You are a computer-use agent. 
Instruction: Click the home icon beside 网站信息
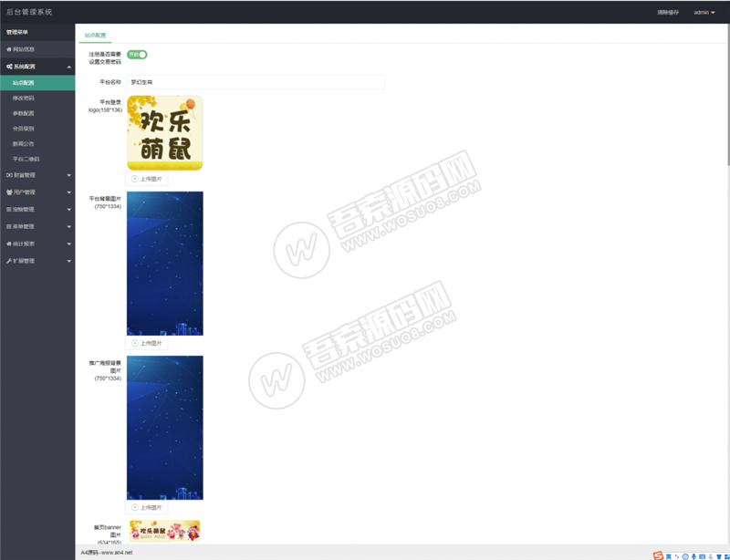9,49
